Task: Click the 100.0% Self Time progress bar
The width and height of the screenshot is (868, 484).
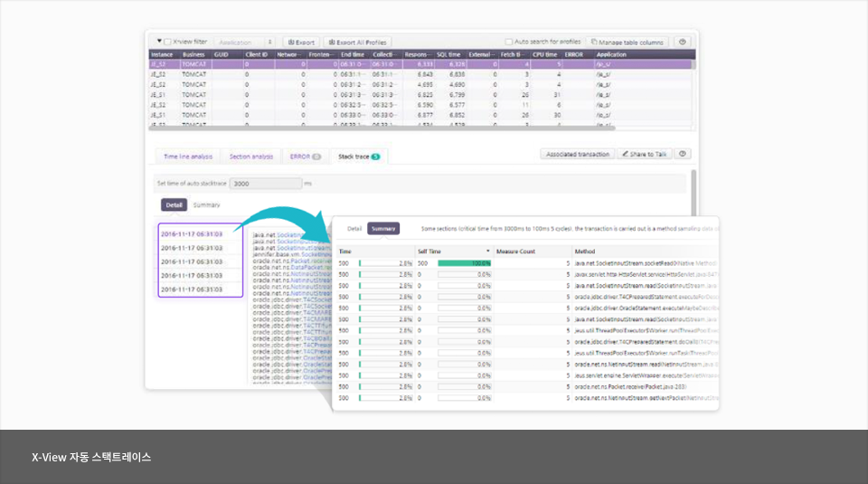Action: coord(464,263)
